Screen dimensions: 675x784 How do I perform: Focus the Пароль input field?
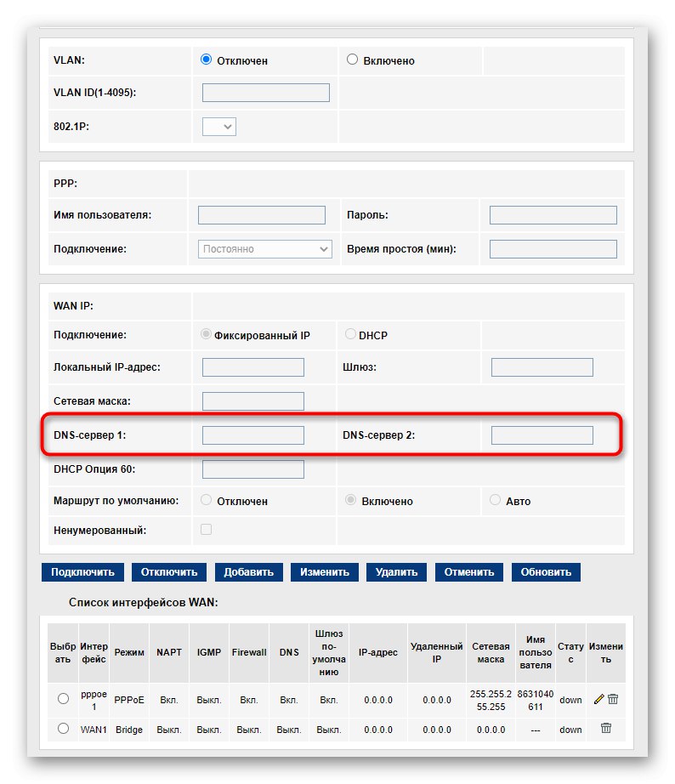[553, 215]
